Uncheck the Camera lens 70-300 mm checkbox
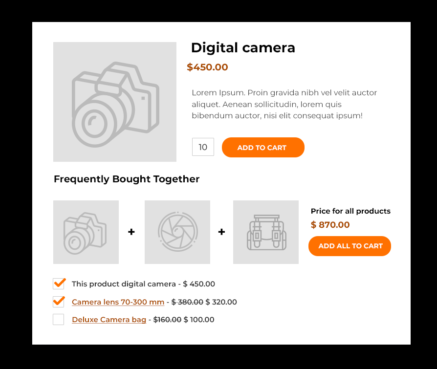 (59, 302)
